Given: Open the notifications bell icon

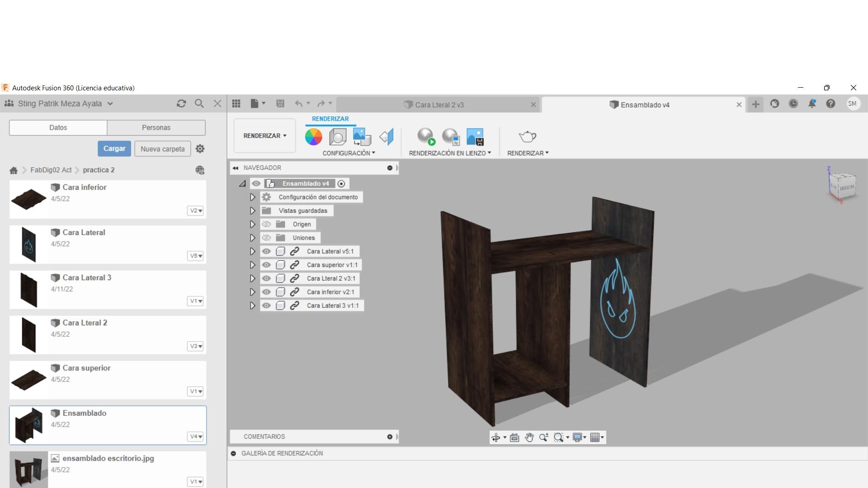Looking at the screenshot, I should [x=812, y=104].
